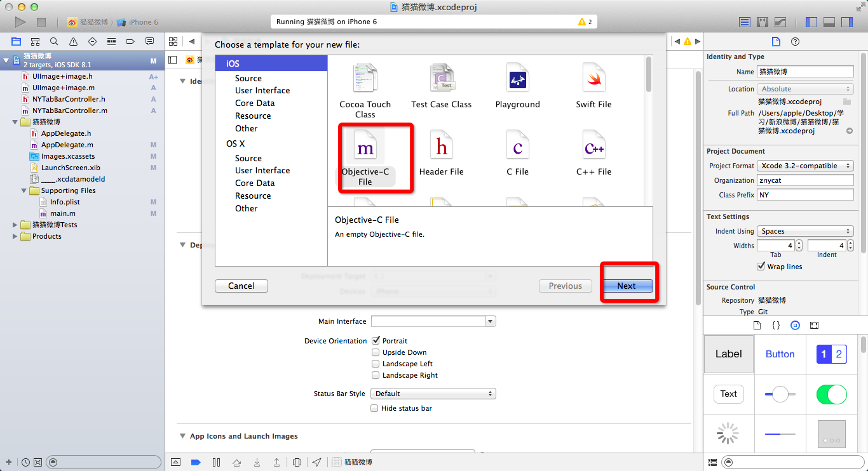This screenshot has height=471, width=868.
Task: Toggle the debug area (bottom) panel
Action: click(829, 22)
